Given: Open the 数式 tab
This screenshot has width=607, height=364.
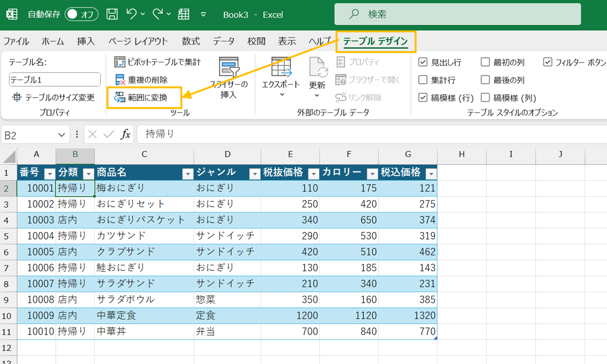Looking at the screenshot, I should 190,41.
